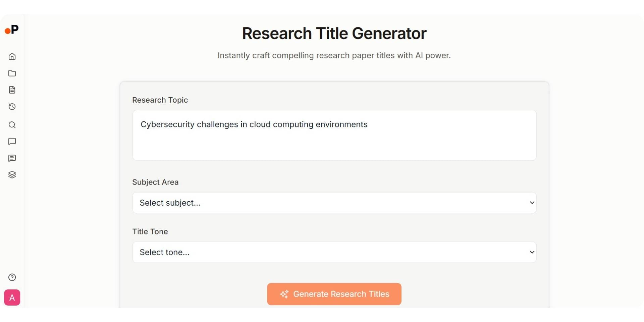Select the Layers stack icon in sidebar
This screenshot has width=644, height=322.
(12, 174)
